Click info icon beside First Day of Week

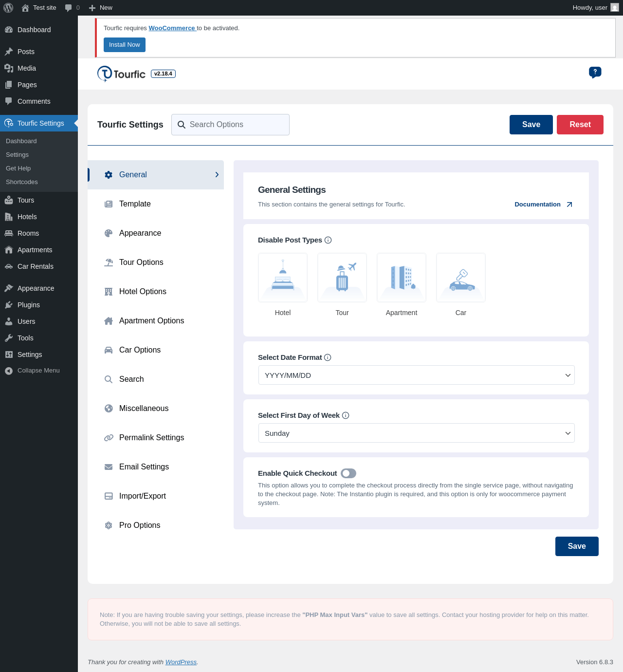click(346, 415)
